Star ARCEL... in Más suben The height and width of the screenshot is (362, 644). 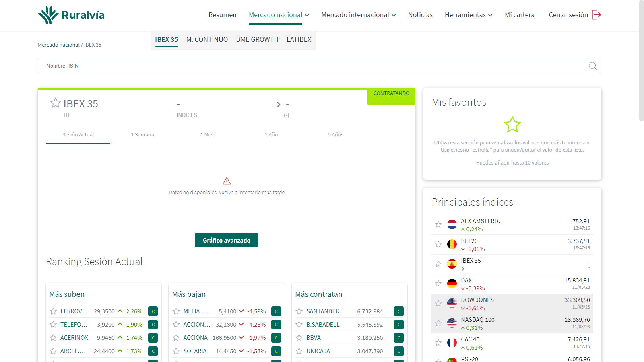[53, 351]
